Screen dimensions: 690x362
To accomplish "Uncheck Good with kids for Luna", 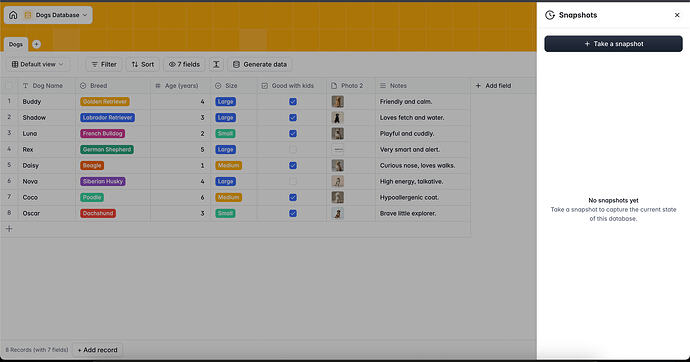I will tap(293, 133).
